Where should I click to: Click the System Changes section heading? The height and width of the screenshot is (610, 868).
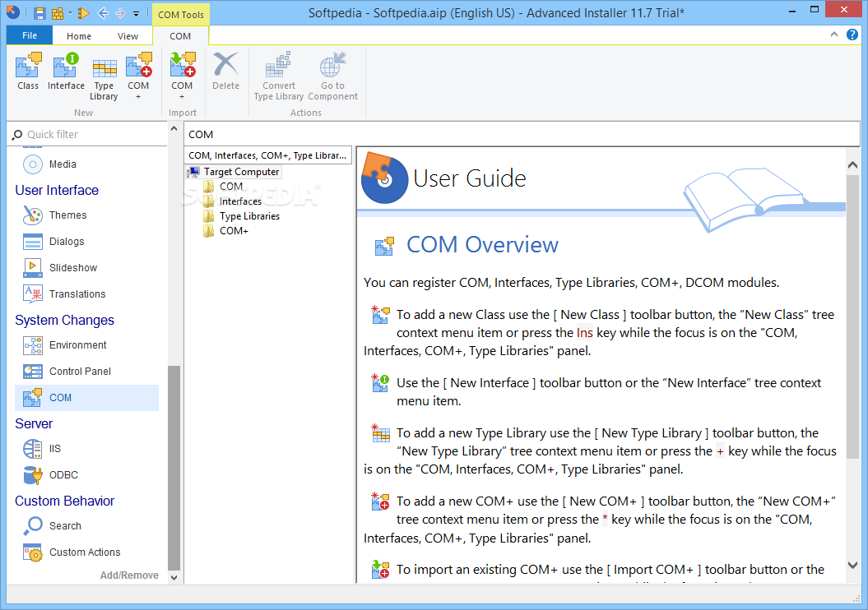(64, 320)
